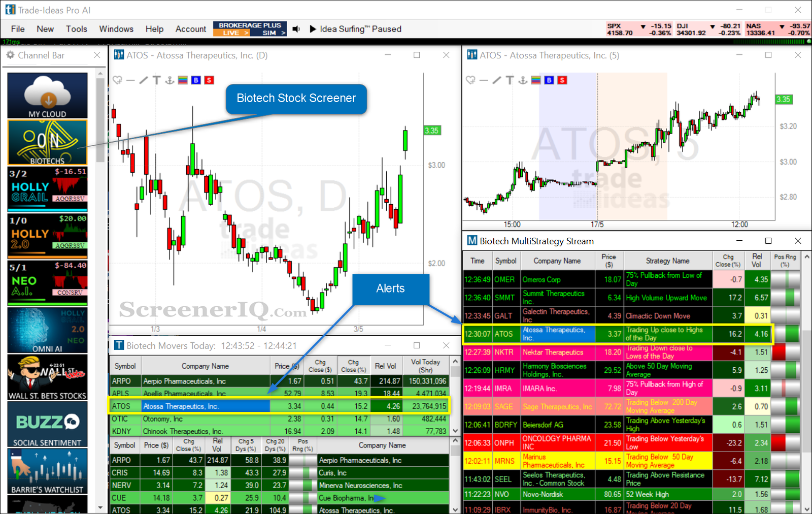Screen dimensions: 812x514
Task: Select horizontal line tool in daily chart
Action: click(x=130, y=80)
